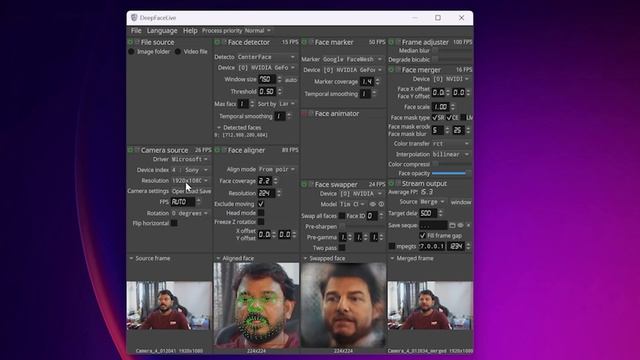The height and width of the screenshot is (360, 640).
Task: Open the File menu
Action: [136, 31]
